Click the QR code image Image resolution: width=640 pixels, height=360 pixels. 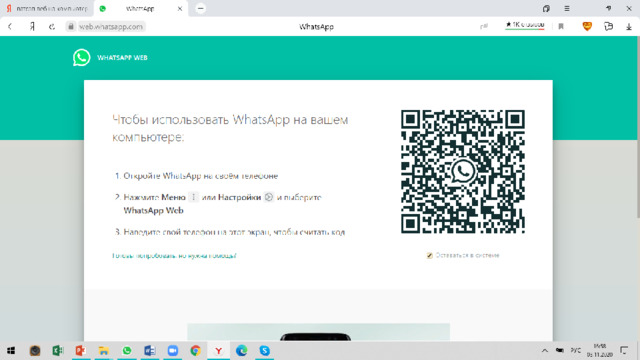462,171
